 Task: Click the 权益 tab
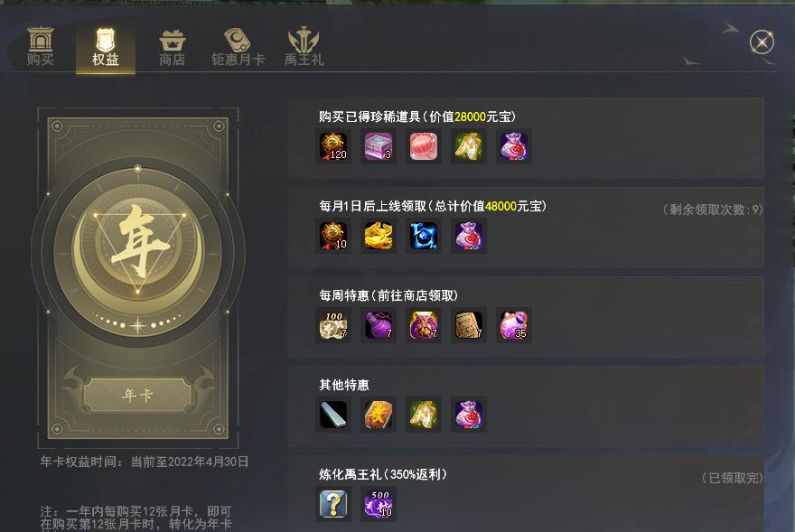(x=106, y=47)
